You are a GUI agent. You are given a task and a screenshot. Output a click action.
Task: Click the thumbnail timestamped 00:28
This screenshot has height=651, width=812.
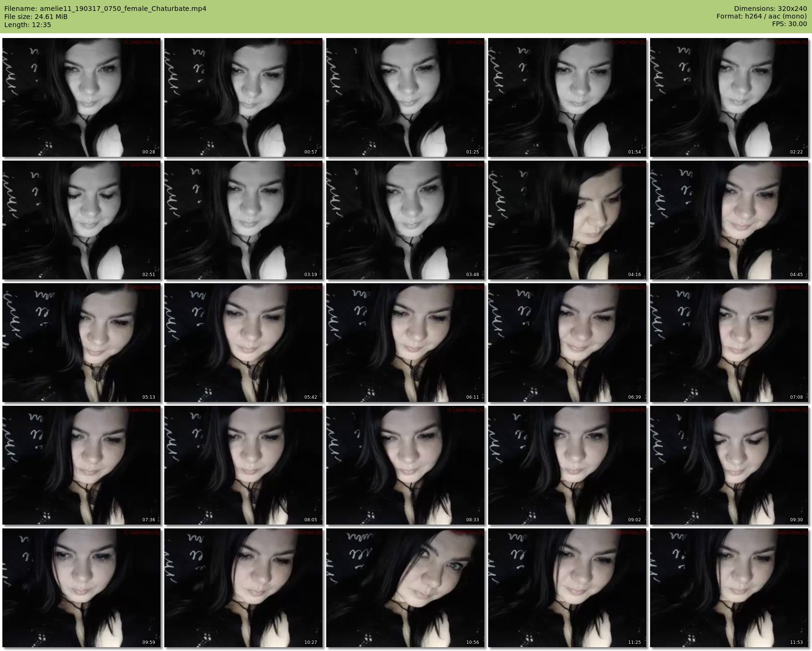(82, 97)
